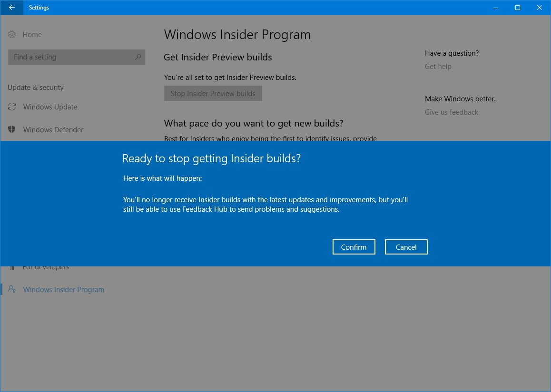Click 'Here is what will happen:' text
This screenshot has height=392, width=551.
click(x=162, y=178)
